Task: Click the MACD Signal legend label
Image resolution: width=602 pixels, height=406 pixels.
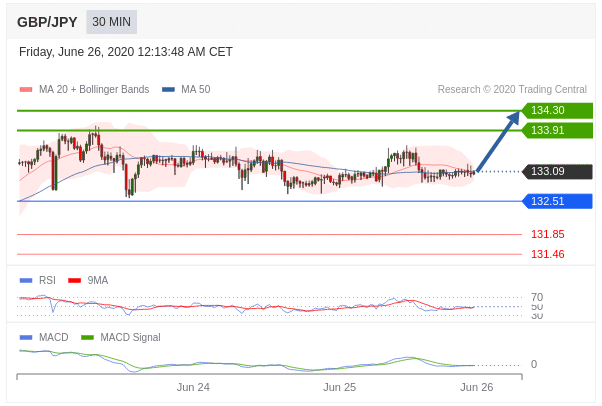Action: (131, 337)
